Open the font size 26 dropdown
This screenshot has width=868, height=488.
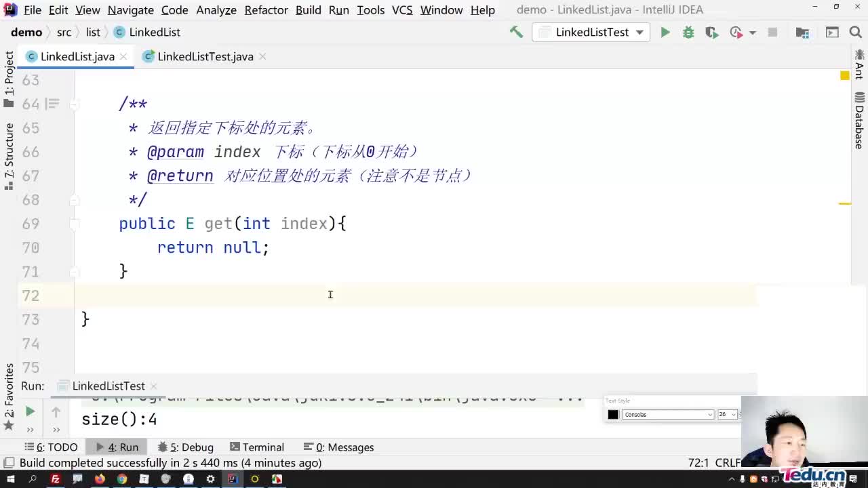[x=727, y=414]
